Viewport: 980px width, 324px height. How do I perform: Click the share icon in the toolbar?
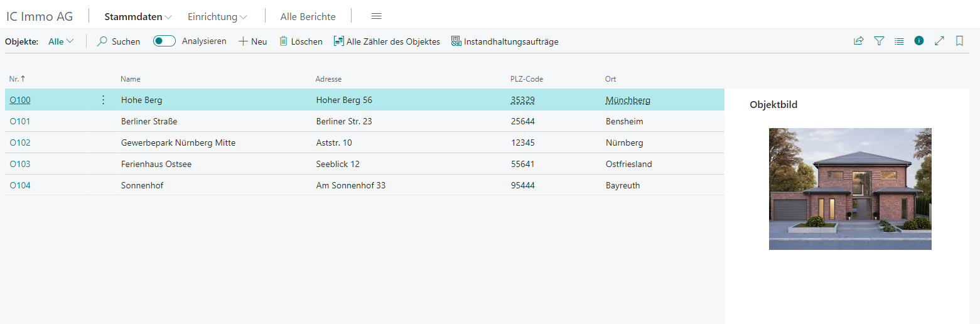tap(858, 41)
